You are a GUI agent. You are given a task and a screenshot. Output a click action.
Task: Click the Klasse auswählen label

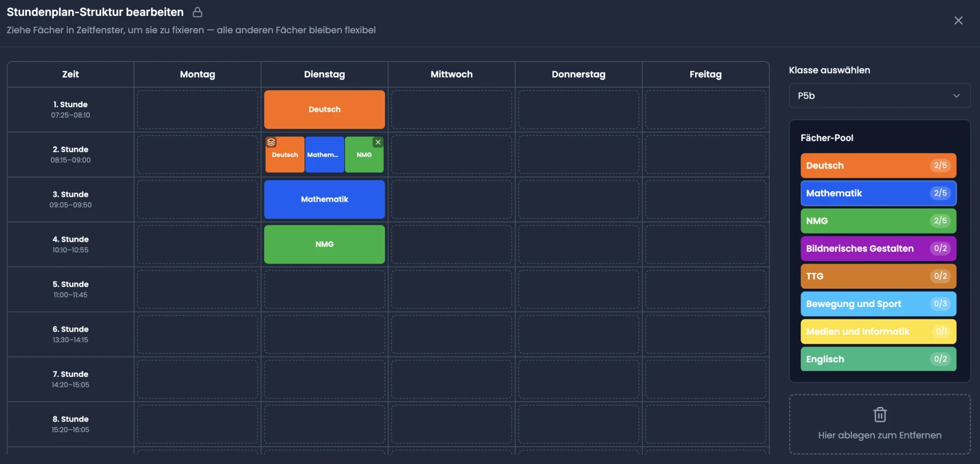tap(829, 70)
